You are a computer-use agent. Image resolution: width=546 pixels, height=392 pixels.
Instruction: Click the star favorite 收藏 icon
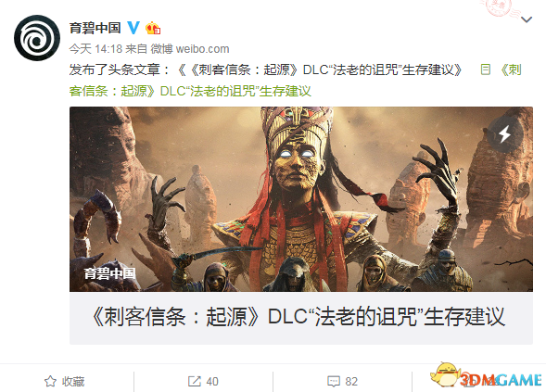tap(50, 381)
